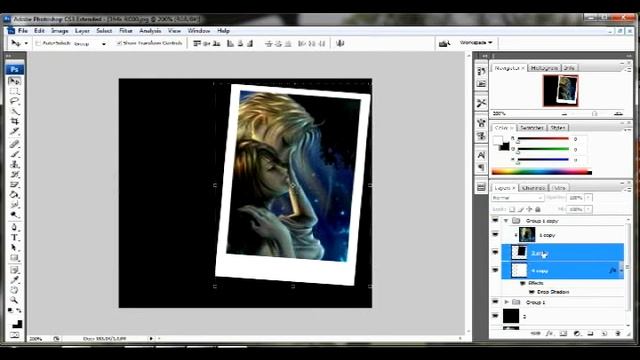Select the Quick Selection tool
This screenshot has width=640, height=360.
tap(14, 111)
